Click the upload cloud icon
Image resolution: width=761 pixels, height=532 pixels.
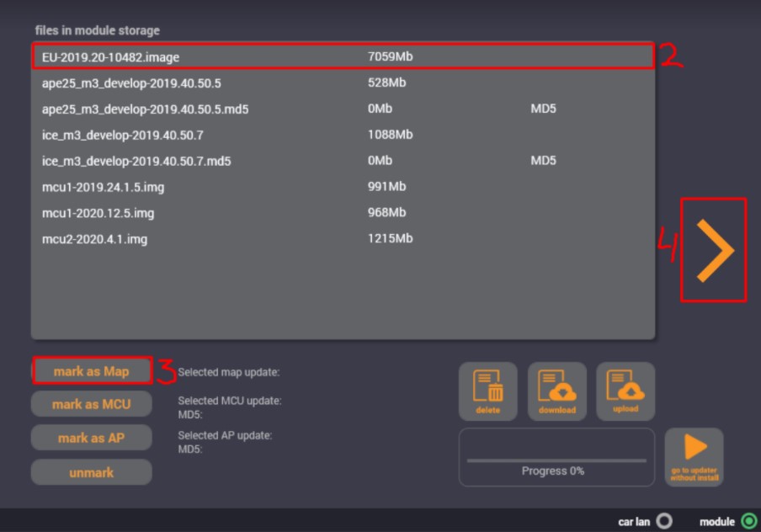pyautogui.click(x=625, y=391)
